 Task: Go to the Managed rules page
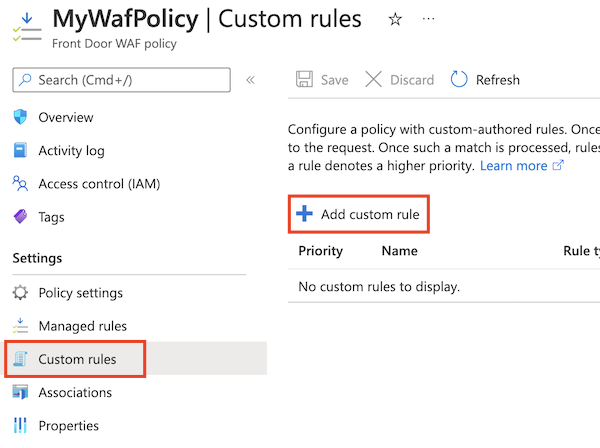click(x=82, y=326)
